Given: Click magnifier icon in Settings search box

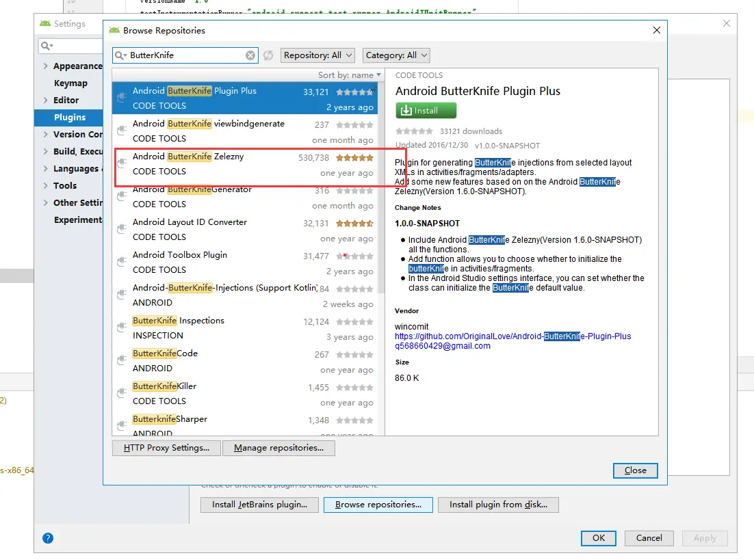Looking at the screenshot, I should 47,46.
